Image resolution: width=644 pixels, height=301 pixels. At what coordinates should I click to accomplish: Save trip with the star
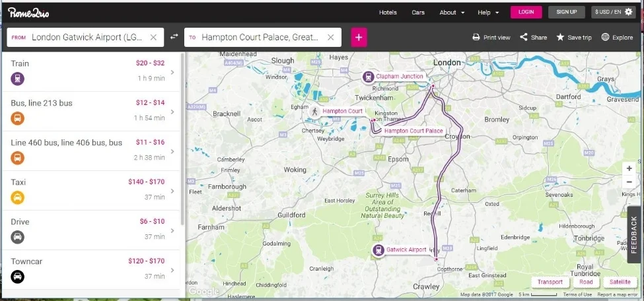click(x=574, y=38)
